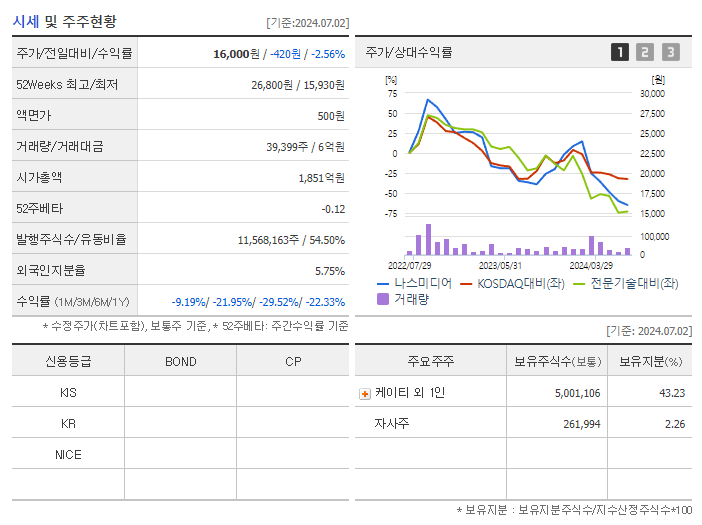
Task: Click the 발행주식수/유동비율 row label
Action: [71, 239]
